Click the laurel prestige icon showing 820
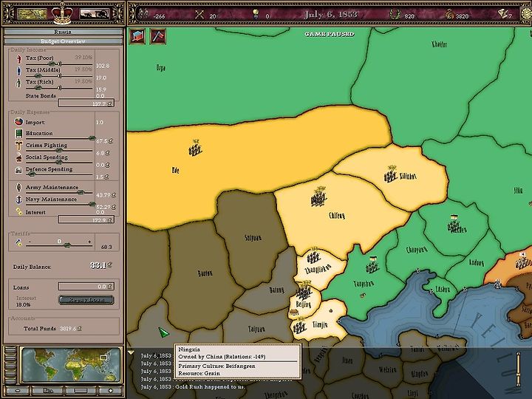This screenshot has width=532, height=399. [x=395, y=14]
